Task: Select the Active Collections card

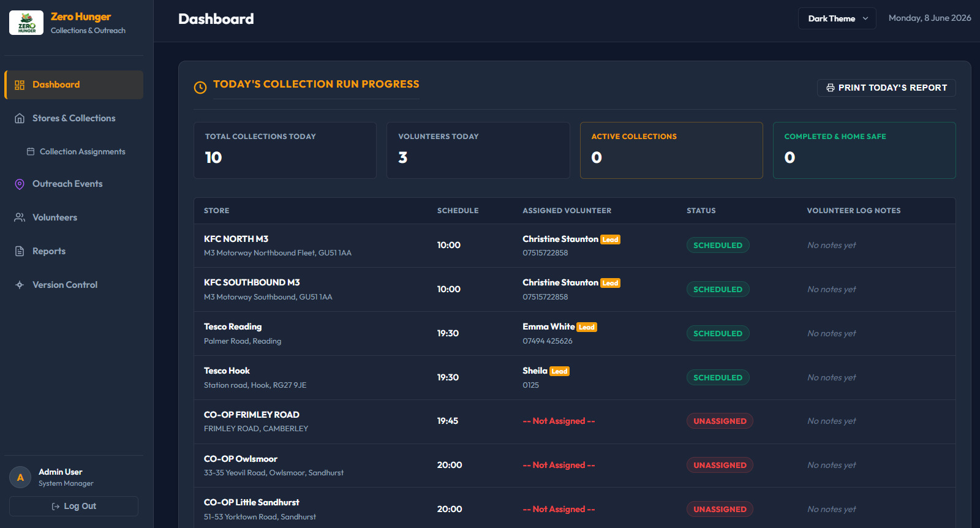Action: coord(671,150)
